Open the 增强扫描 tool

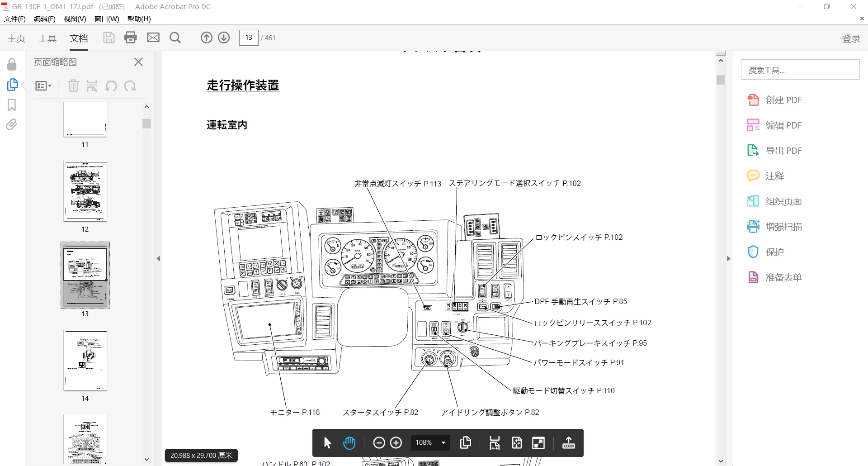pyautogui.click(x=774, y=227)
